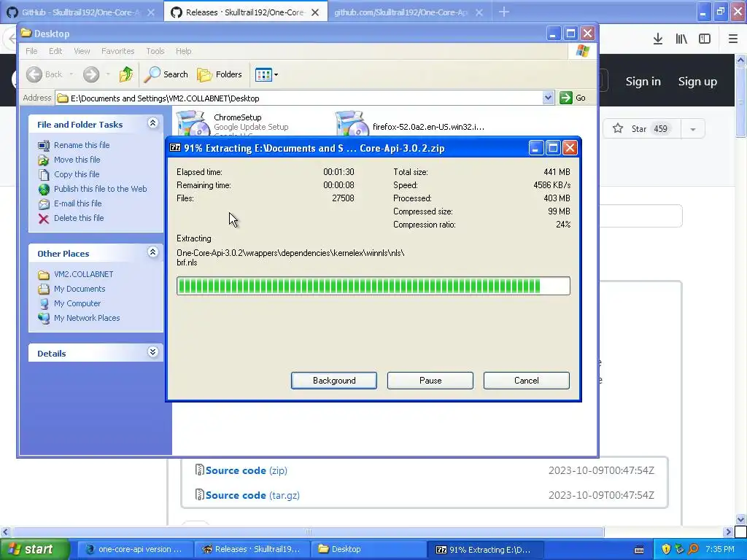Open a new browser tab
The width and height of the screenshot is (747, 560).
tap(504, 12)
